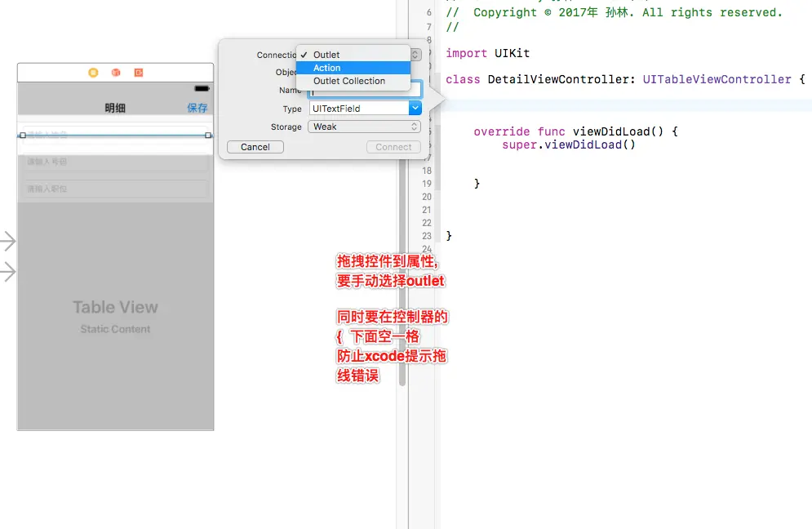Click the override func viewDidLoad line

coord(575,131)
